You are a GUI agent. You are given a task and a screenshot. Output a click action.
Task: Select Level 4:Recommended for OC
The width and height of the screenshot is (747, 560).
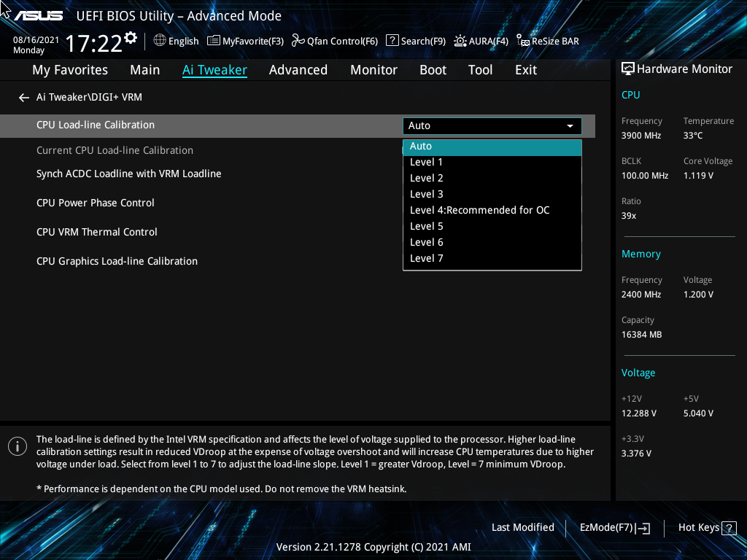[492, 211]
